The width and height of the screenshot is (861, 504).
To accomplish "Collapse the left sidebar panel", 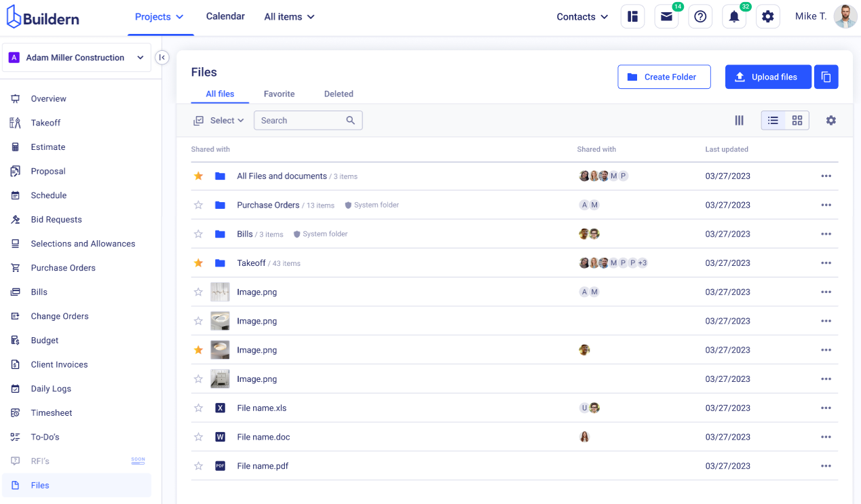I will (x=161, y=58).
